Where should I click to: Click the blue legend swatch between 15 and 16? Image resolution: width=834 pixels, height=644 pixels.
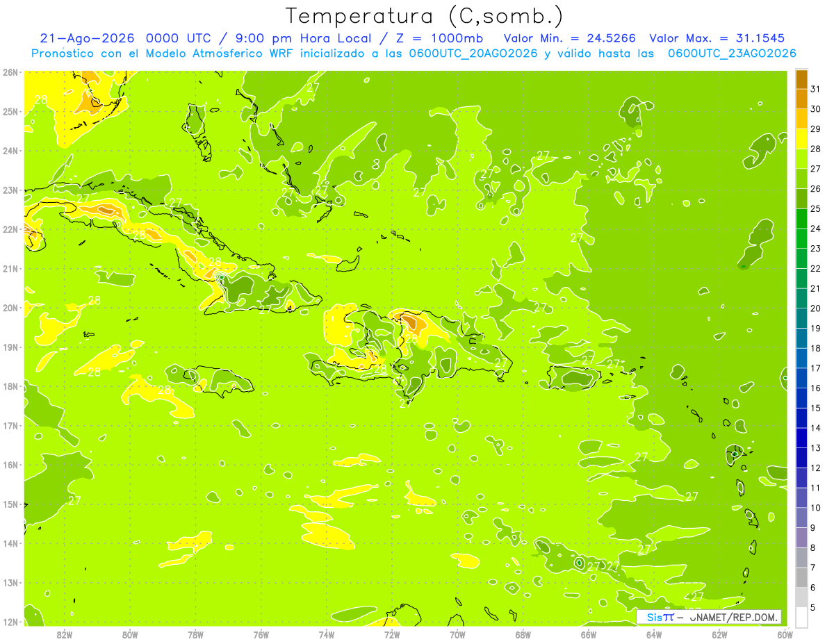click(x=801, y=398)
